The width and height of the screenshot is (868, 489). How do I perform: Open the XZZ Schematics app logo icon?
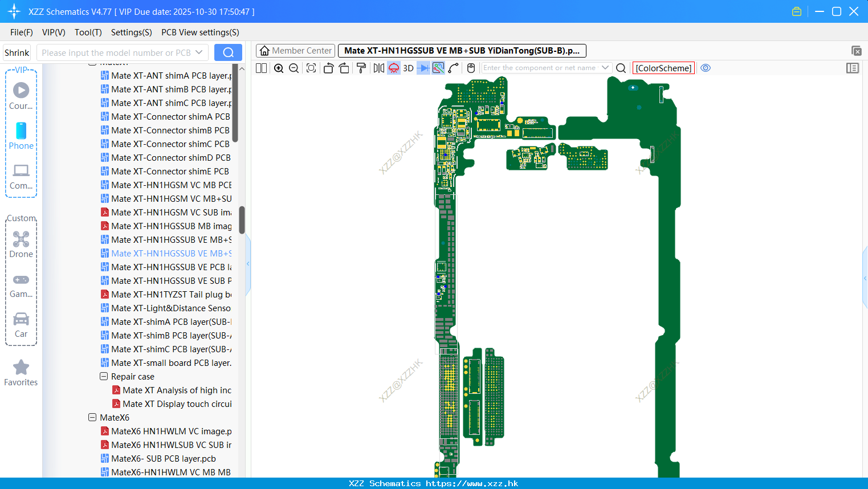(x=14, y=11)
